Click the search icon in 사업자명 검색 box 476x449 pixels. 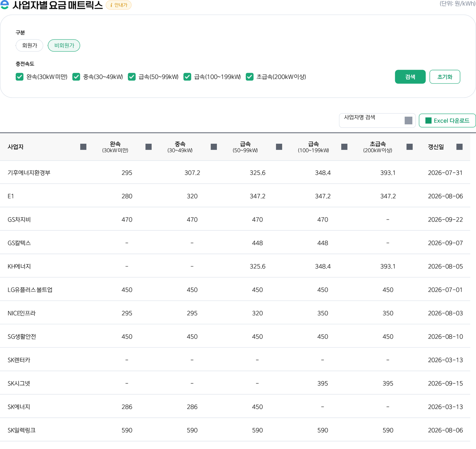click(409, 121)
